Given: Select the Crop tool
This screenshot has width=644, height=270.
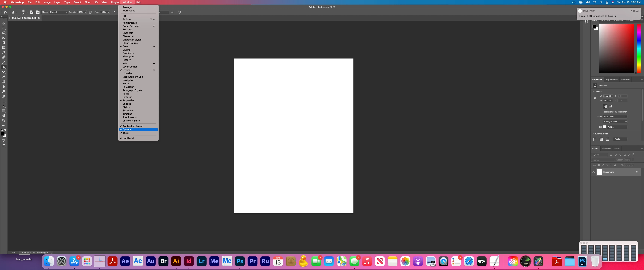Looking at the screenshot, I should click(x=4, y=43).
